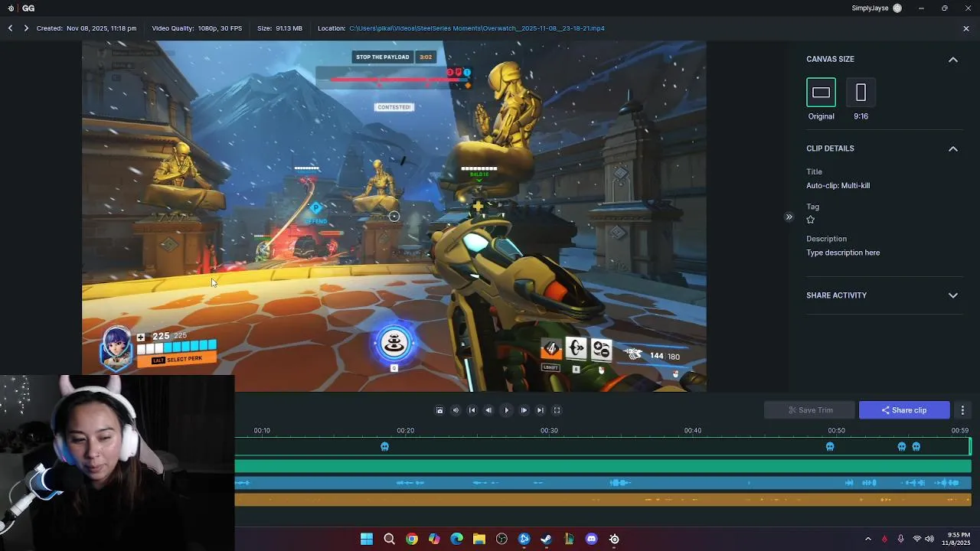Click the red tray application icon

(x=885, y=539)
